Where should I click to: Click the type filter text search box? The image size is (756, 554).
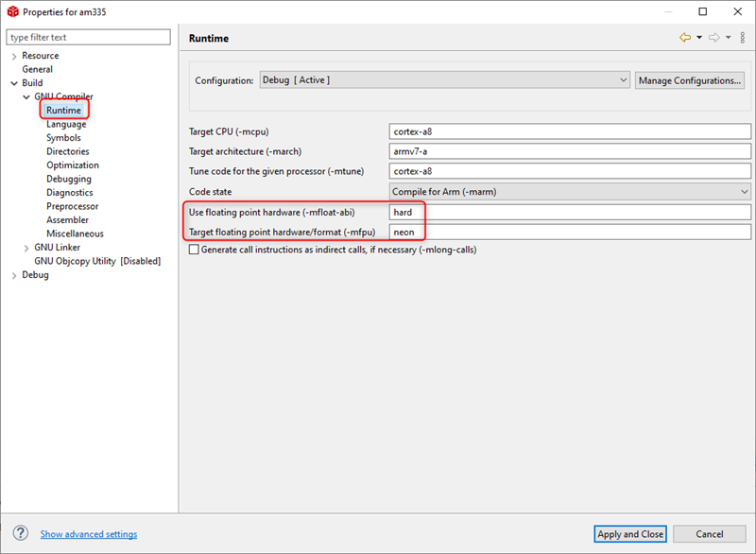[89, 38]
